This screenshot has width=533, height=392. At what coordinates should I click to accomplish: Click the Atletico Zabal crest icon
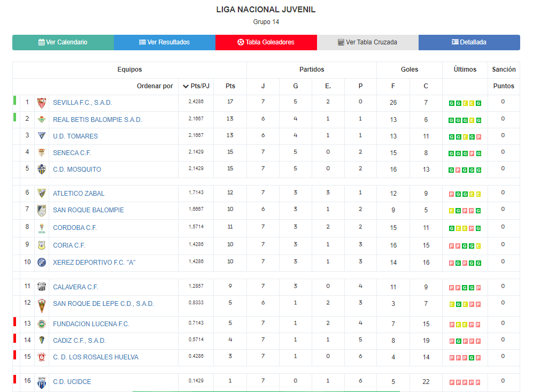point(42,193)
